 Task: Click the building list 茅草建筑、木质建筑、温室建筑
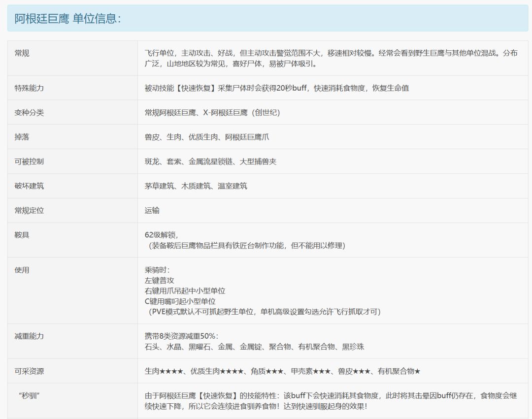click(196, 186)
